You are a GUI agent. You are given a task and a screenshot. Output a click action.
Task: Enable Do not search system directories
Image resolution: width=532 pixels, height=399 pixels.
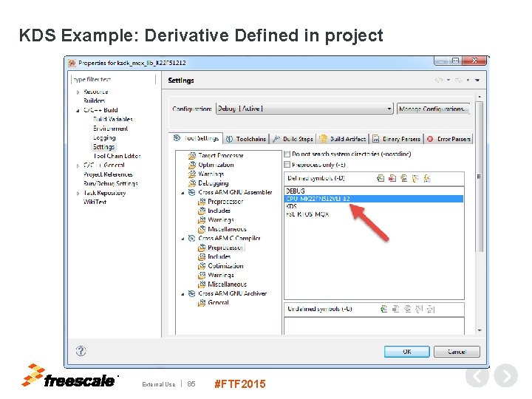point(287,154)
